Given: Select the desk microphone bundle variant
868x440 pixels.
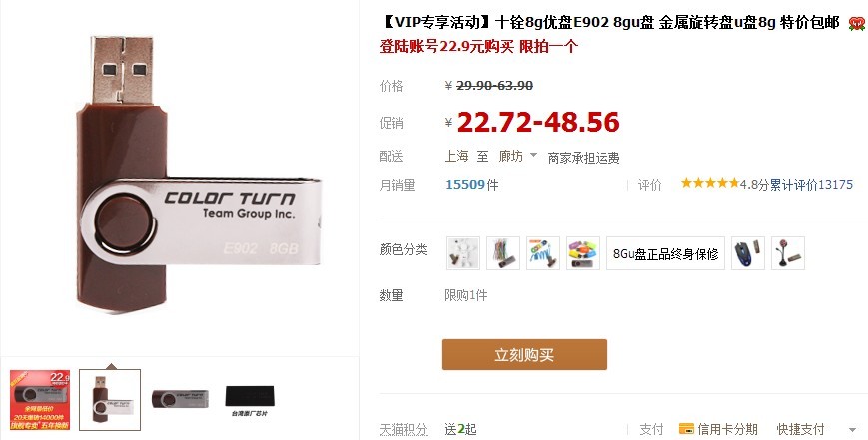Looking at the screenshot, I should pos(788,253).
